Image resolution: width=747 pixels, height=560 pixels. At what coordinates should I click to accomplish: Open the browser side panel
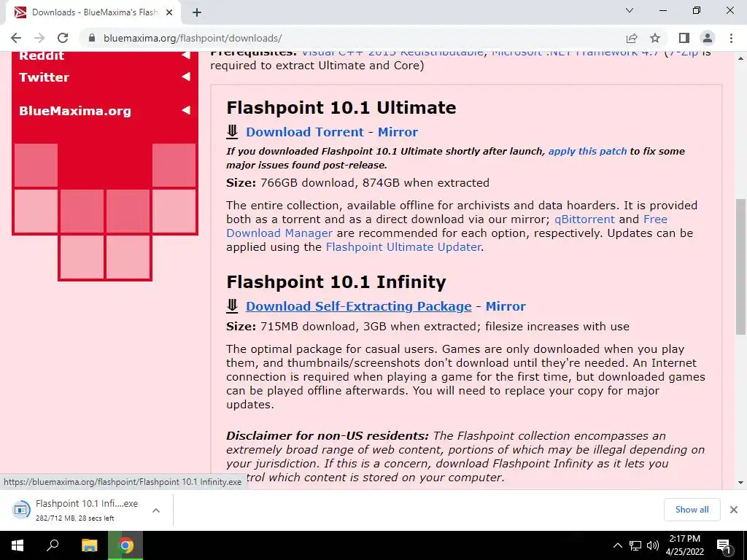click(684, 38)
